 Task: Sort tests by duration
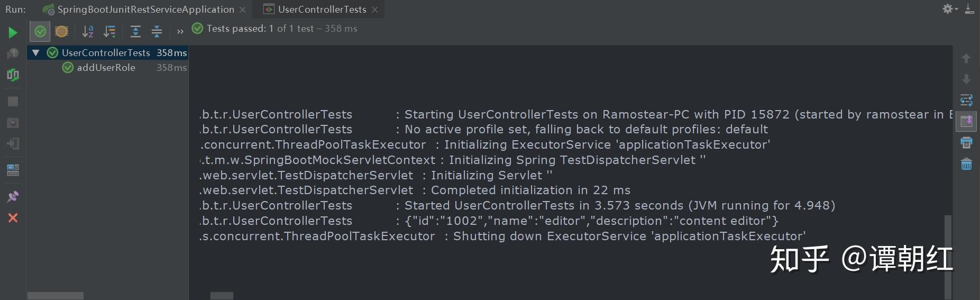point(109,32)
